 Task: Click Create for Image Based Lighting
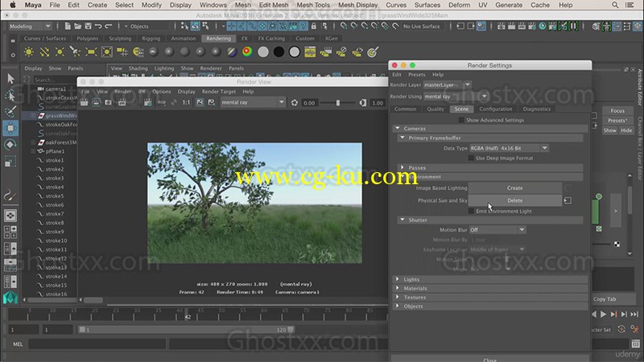(515, 188)
